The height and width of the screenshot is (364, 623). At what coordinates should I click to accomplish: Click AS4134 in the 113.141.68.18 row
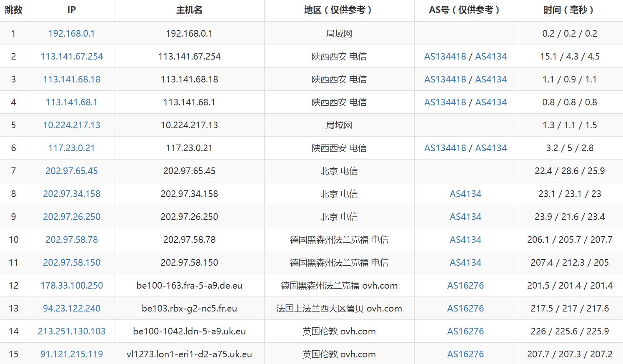(491, 79)
